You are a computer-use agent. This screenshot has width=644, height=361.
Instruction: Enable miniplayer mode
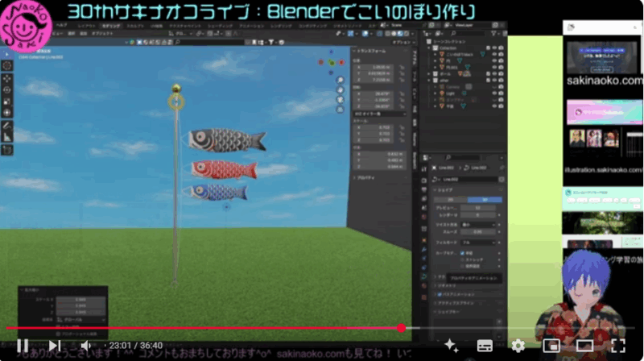click(551, 346)
